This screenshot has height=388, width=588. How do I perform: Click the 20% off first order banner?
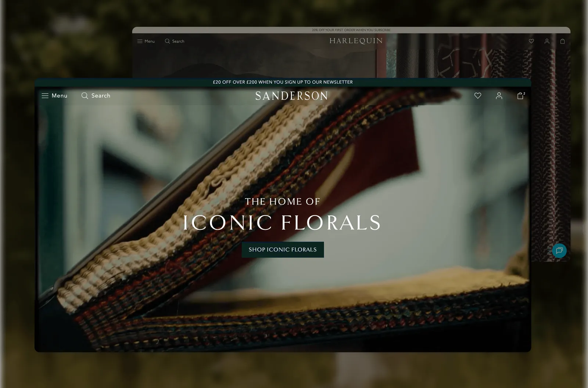[x=351, y=30]
